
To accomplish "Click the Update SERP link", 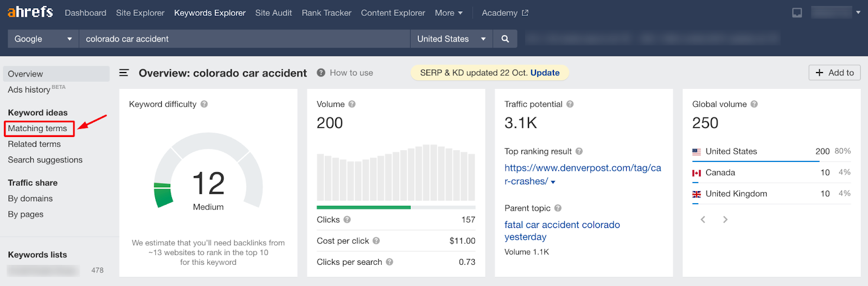I will point(545,73).
